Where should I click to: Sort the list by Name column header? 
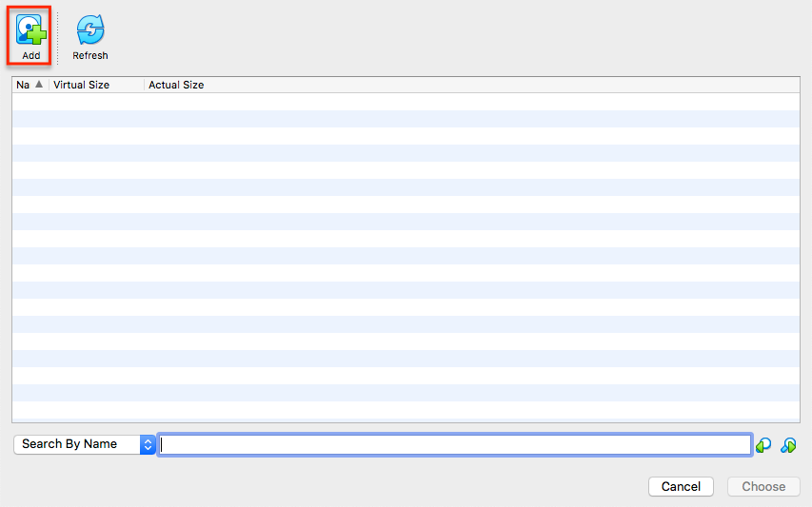click(x=23, y=85)
